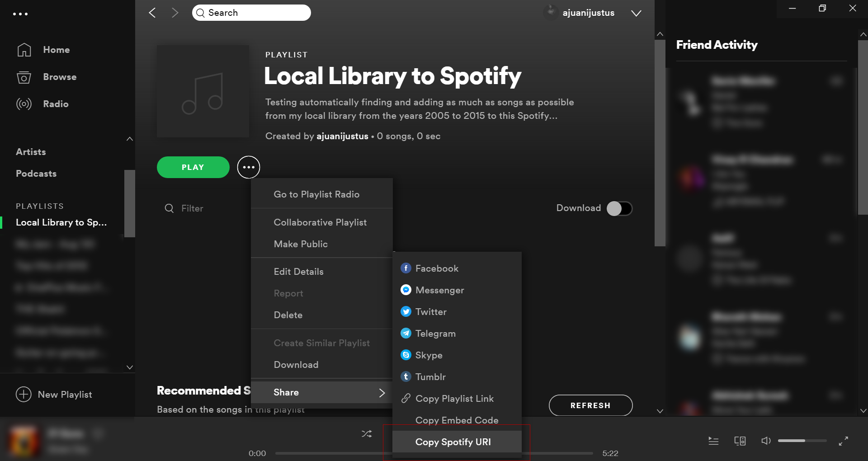Open the user account dropdown arrow

pos(636,14)
